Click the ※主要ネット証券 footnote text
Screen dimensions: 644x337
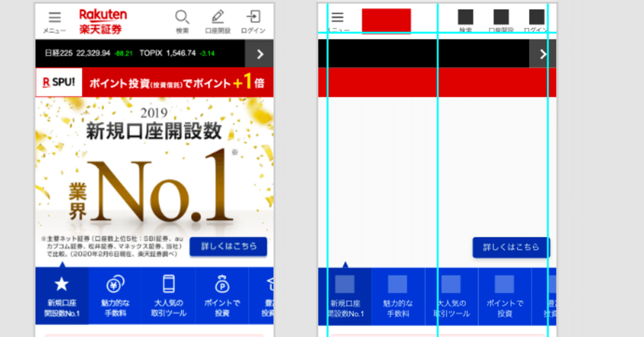pos(111,246)
